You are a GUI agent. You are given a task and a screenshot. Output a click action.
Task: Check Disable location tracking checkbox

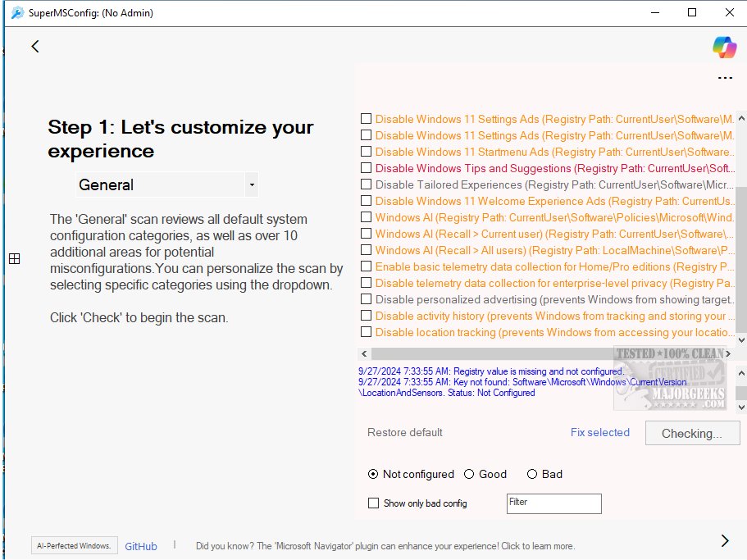pyautogui.click(x=367, y=332)
